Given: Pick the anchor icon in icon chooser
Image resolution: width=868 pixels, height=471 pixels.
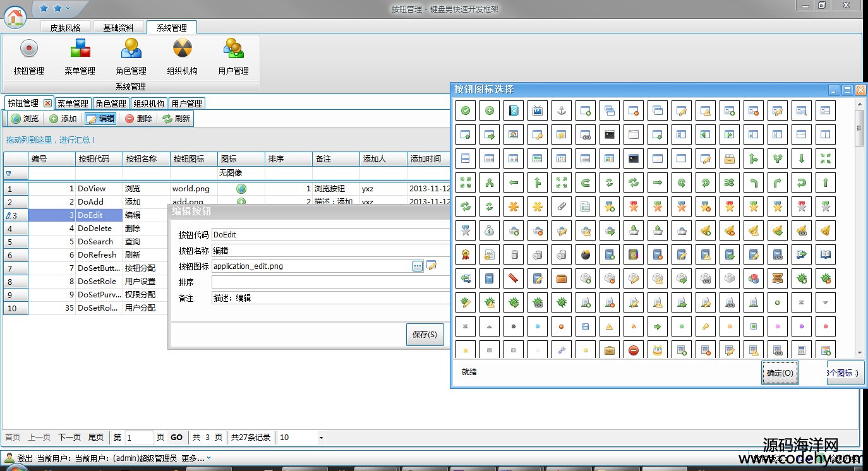Looking at the screenshot, I should [x=562, y=110].
